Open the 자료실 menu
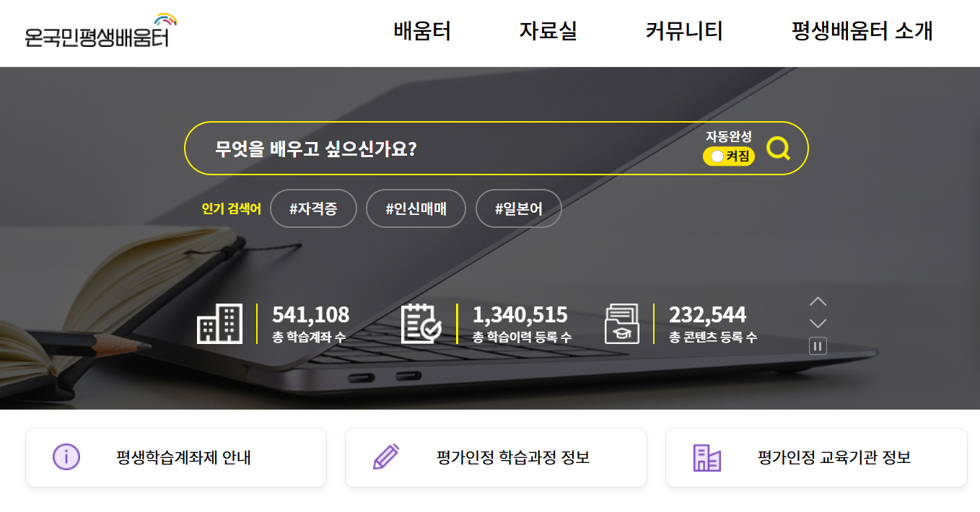The image size is (980, 512). coord(548,32)
